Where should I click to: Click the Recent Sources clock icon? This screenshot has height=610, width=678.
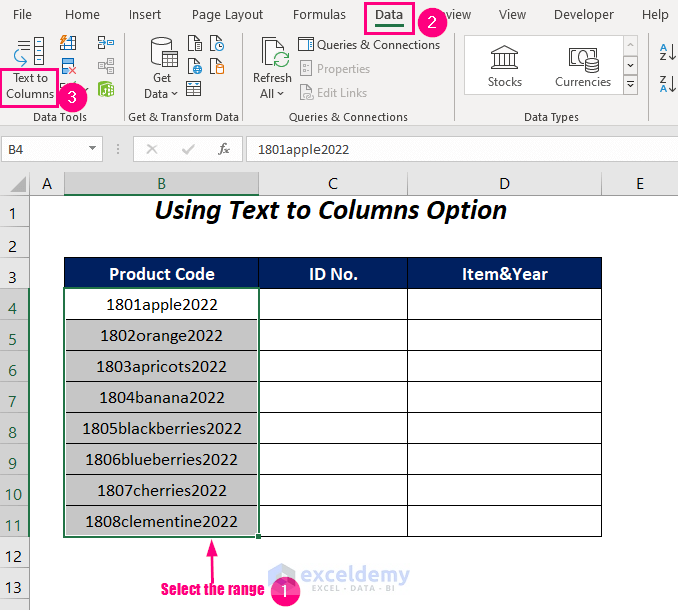tap(217, 43)
